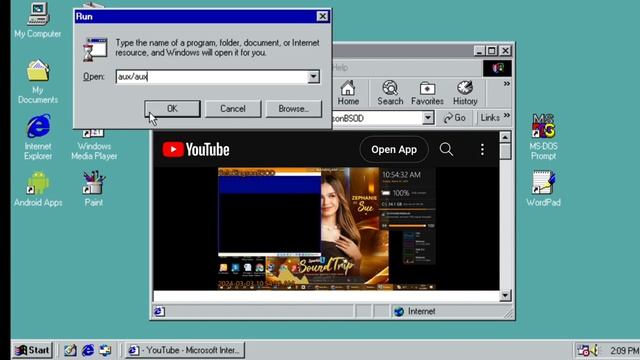The height and width of the screenshot is (360, 640).
Task: Click the Open App button on YouTube
Action: pos(394,149)
